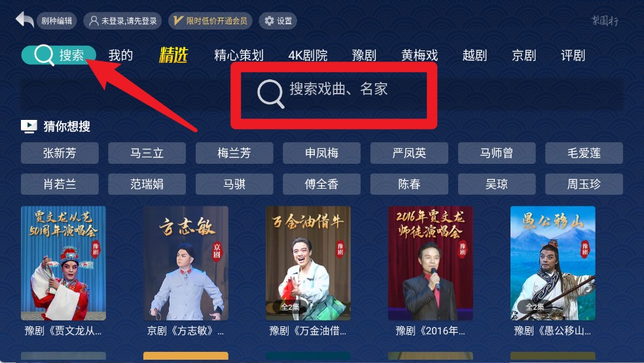Go to the 我的 tab
This screenshot has height=363, width=644.
pyautogui.click(x=120, y=55)
